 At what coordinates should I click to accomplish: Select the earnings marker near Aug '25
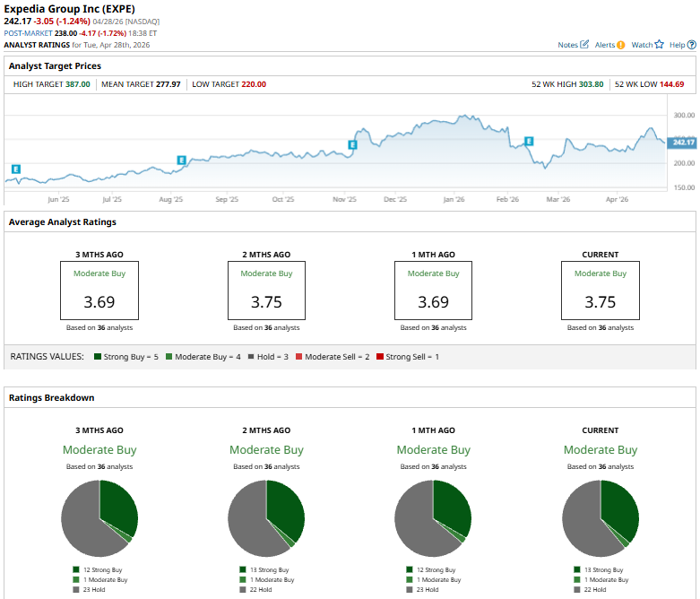click(182, 160)
